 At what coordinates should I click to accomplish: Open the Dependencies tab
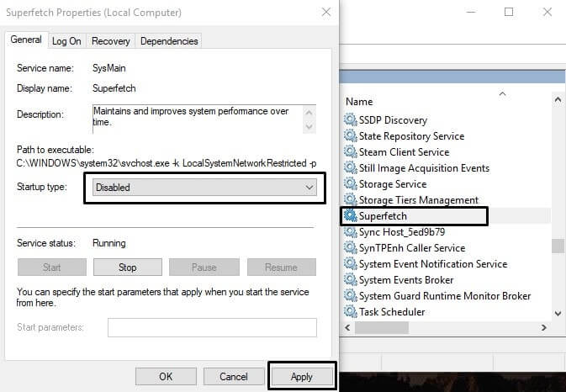(x=169, y=41)
